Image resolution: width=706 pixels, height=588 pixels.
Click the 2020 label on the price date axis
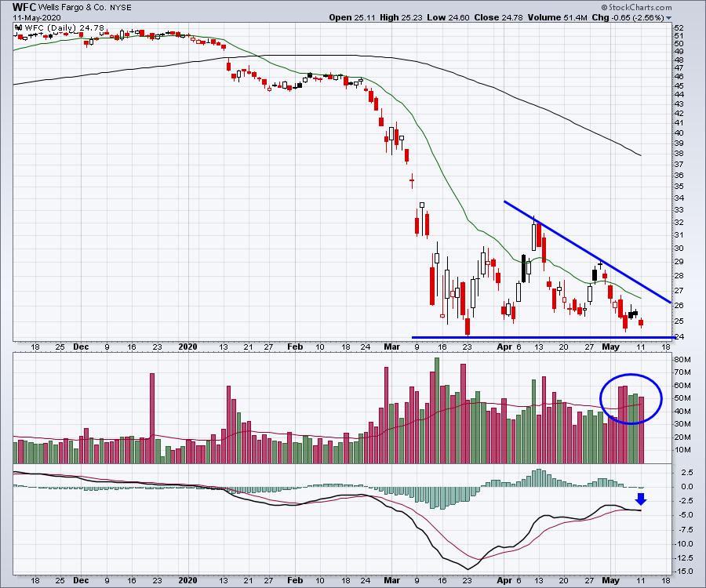pos(187,345)
